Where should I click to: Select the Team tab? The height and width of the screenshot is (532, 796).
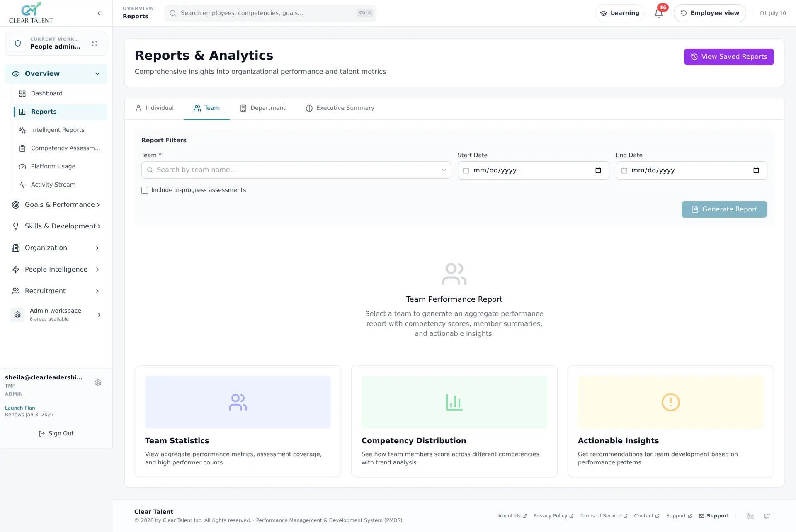coord(206,108)
